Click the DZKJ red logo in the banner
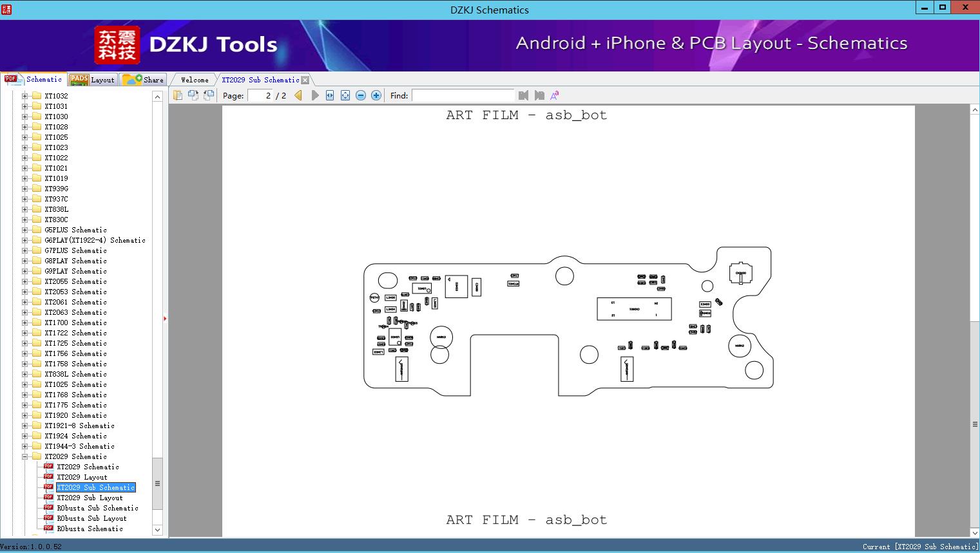The height and width of the screenshot is (553, 980). click(117, 45)
